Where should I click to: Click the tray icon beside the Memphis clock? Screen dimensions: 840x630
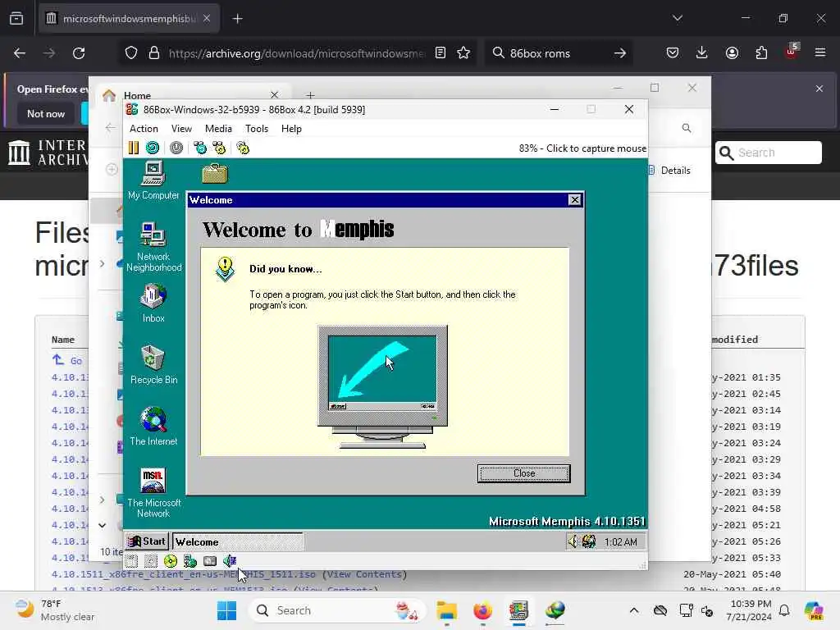tap(589, 541)
